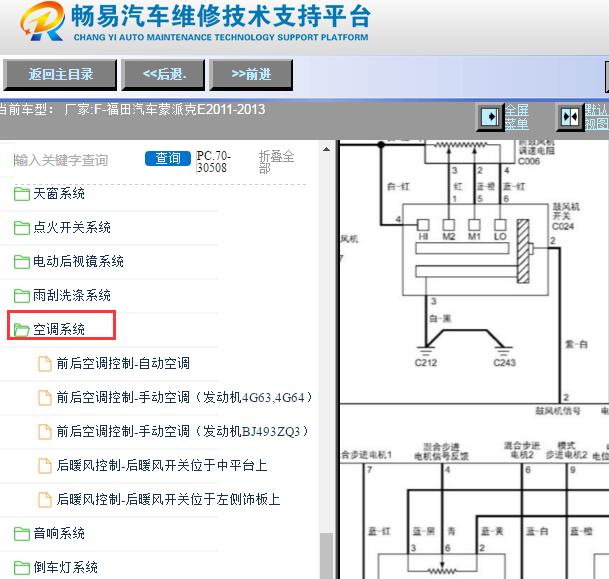
Task: Click document icon beside 自动空调 entry
Action: [x=45, y=364]
